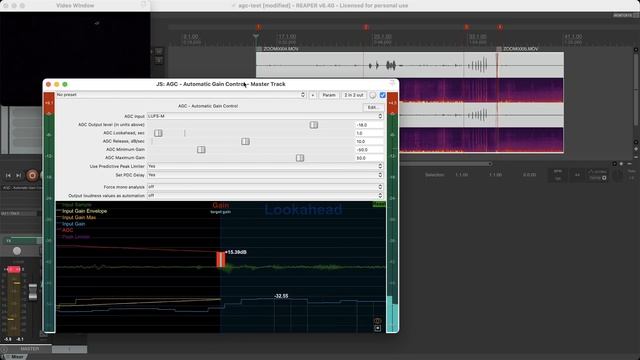
Task: Click the master pan knob
Action: tap(17, 251)
